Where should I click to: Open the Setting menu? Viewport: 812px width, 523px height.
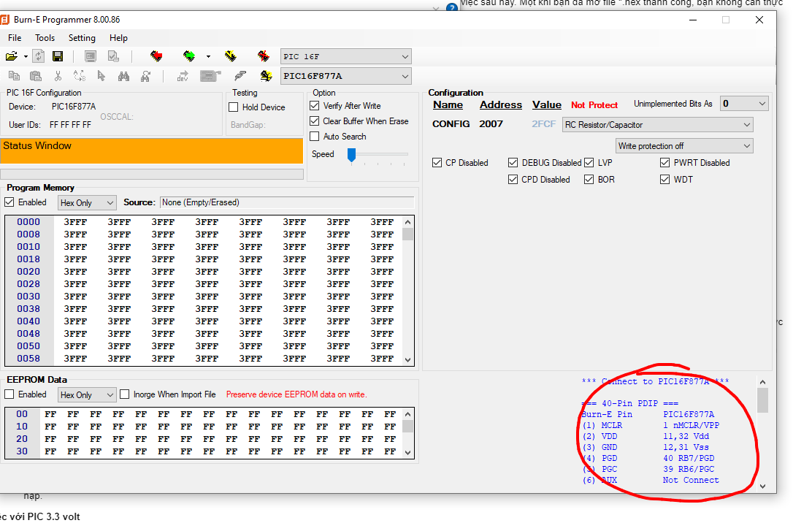82,38
